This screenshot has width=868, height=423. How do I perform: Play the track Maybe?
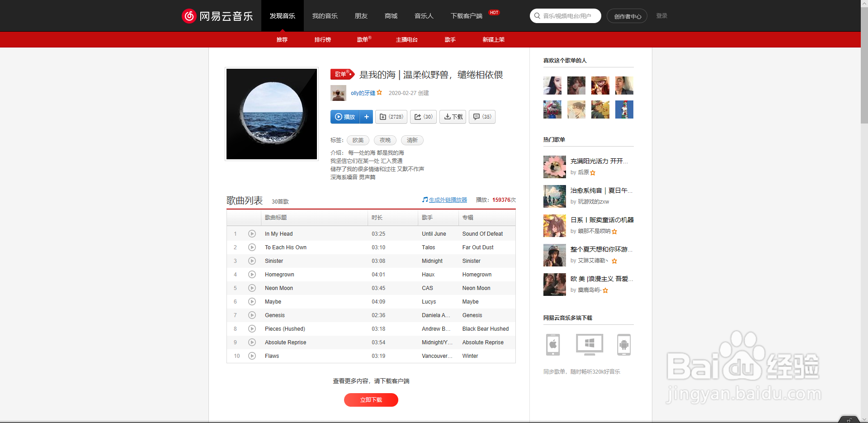pos(252,302)
